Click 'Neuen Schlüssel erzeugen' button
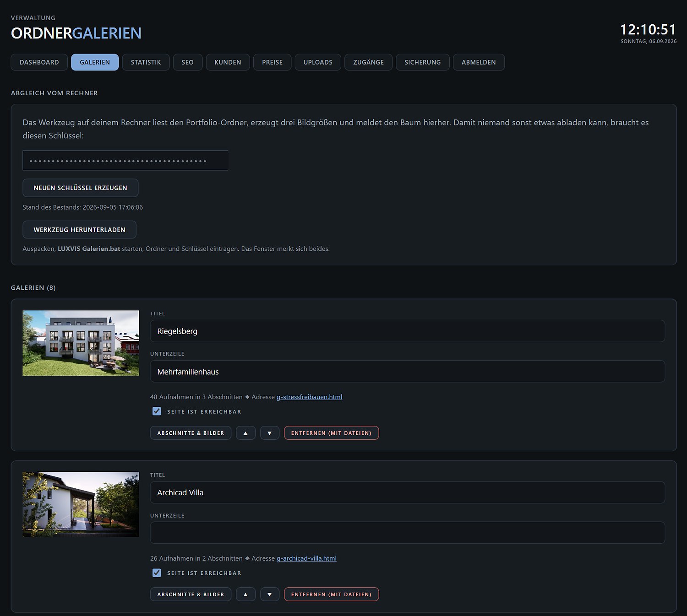This screenshot has height=616, width=687. point(81,188)
